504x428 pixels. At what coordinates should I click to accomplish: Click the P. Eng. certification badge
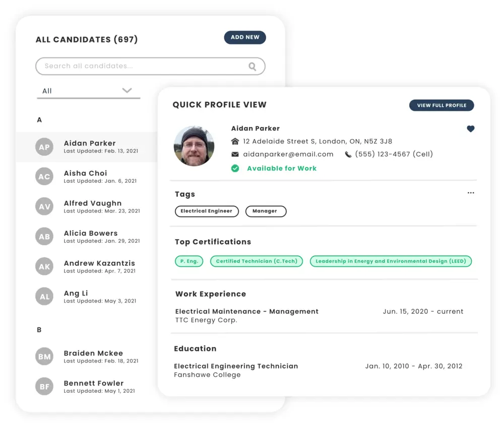(x=189, y=261)
